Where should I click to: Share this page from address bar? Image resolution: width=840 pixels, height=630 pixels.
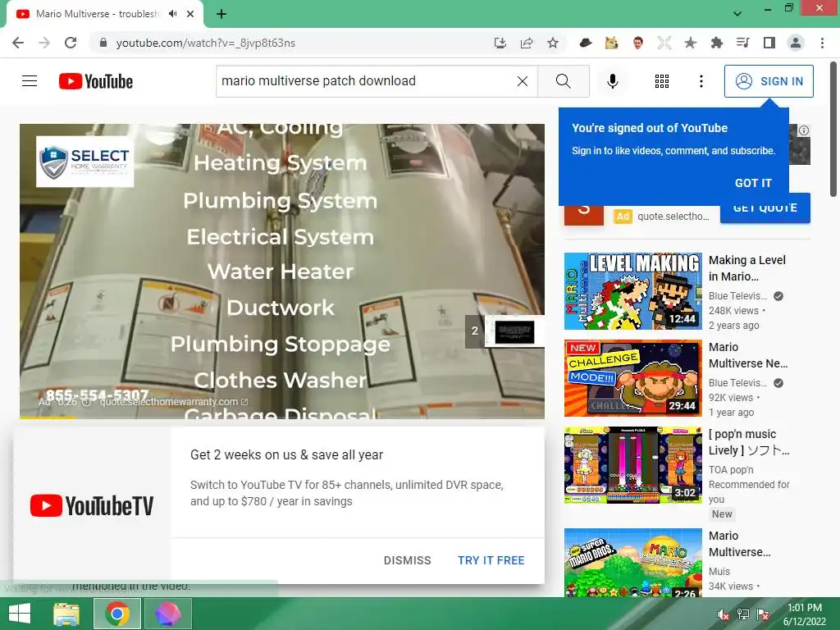(x=527, y=43)
